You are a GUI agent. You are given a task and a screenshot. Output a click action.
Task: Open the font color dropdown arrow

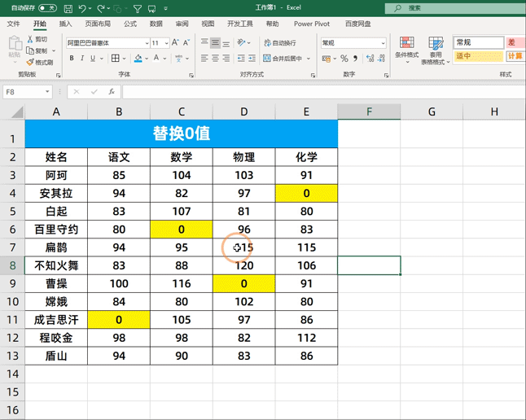coord(164,59)
